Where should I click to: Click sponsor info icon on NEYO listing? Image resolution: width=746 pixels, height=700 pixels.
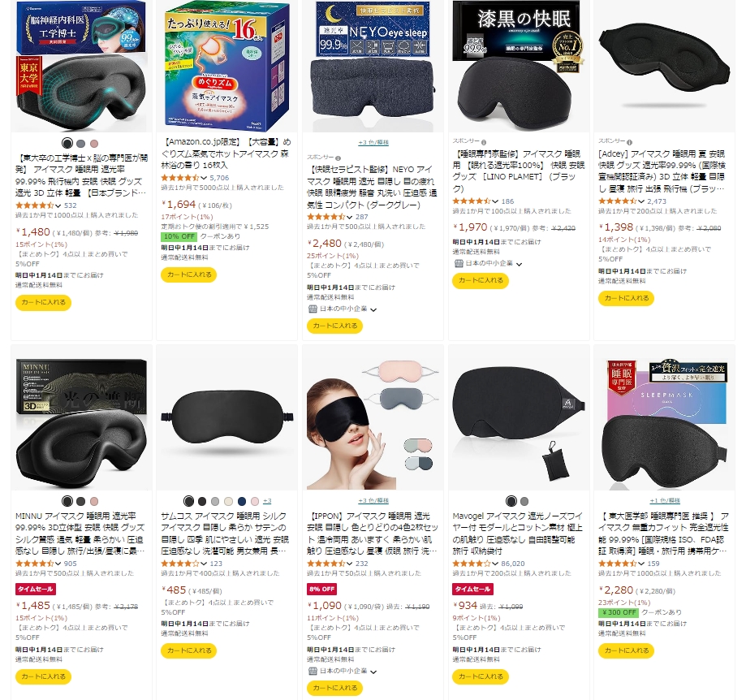click(339, 158)
